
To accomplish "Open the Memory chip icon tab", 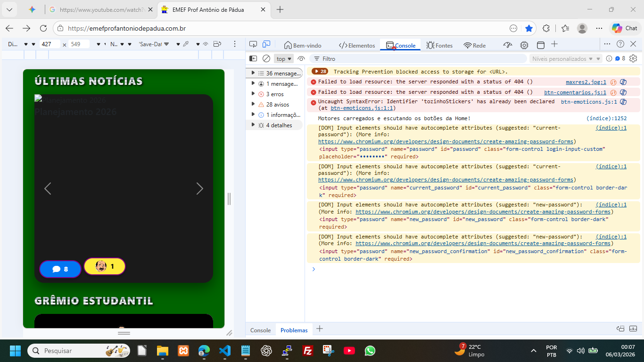I will click(x=524, y=45).
